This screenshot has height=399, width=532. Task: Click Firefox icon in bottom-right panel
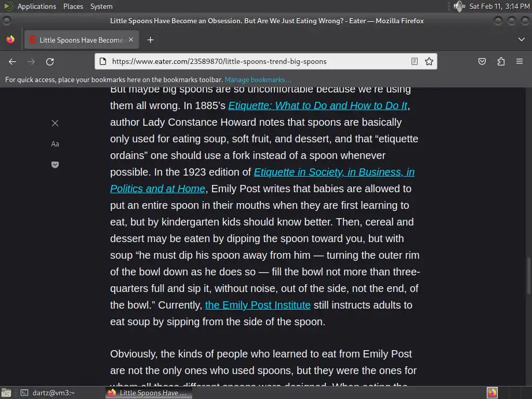tap(492, 393)
